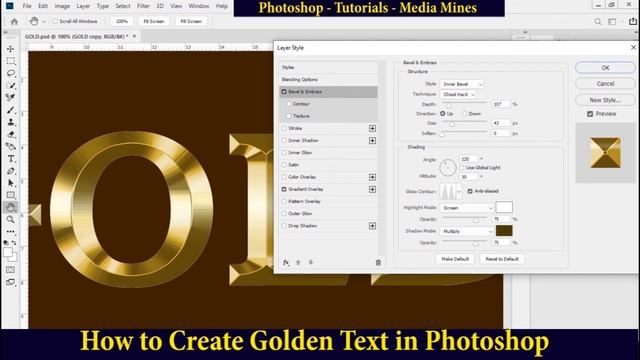Add another Drop Shadow plus icon
Screen dimensions: 640x360
click(x=372, y=226)
